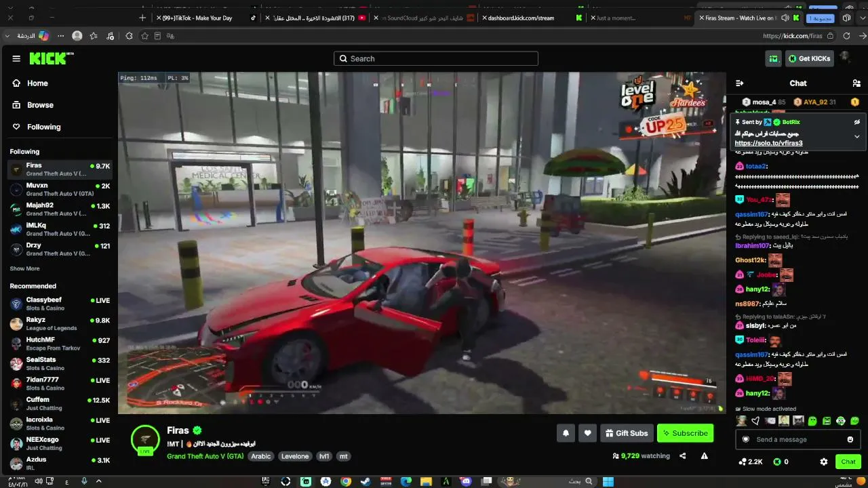Open Steam from the taskbar
868x488 pixels.
tap(366, 481)
